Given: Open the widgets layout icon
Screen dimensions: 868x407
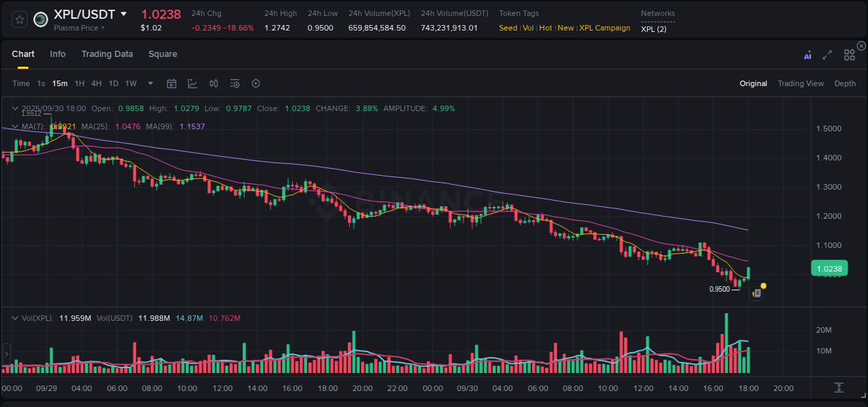Looking at the screenshot, I should [849, 53].
